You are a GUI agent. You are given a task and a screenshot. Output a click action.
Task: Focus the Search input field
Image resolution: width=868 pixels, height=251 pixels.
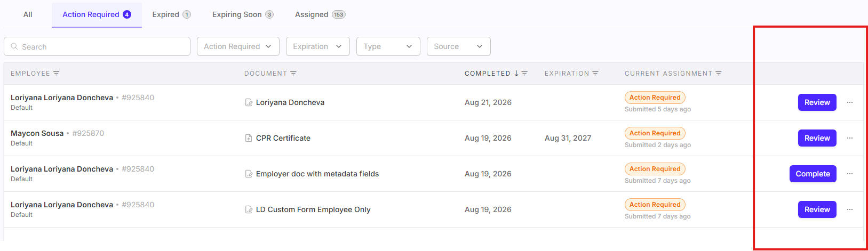(x=97, y=46)
